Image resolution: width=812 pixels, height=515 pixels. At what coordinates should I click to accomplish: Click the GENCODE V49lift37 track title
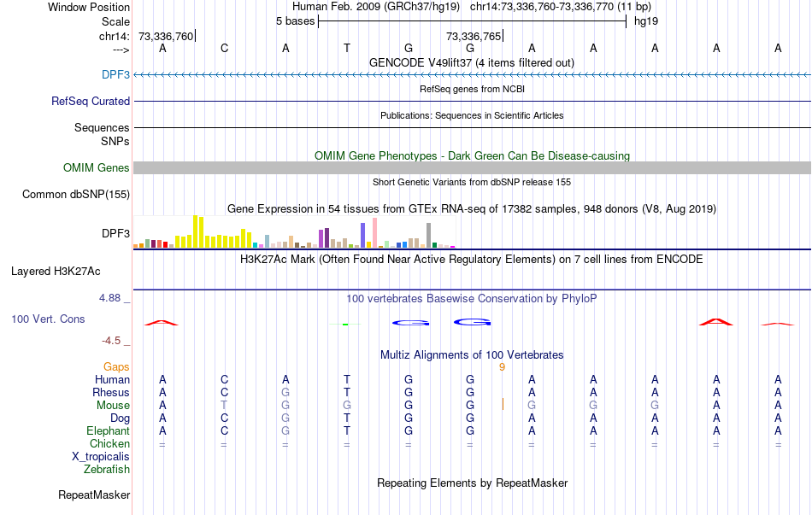point(472,62)
